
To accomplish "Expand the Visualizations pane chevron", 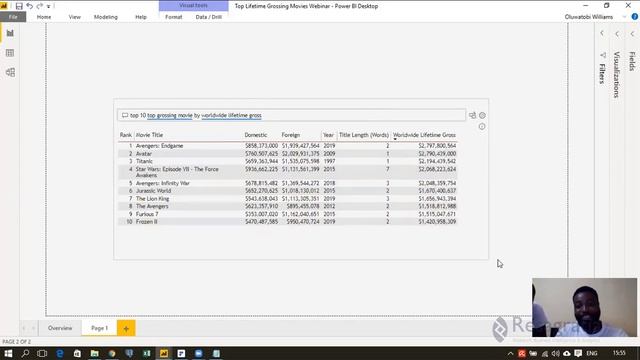I will pos(617,33).
